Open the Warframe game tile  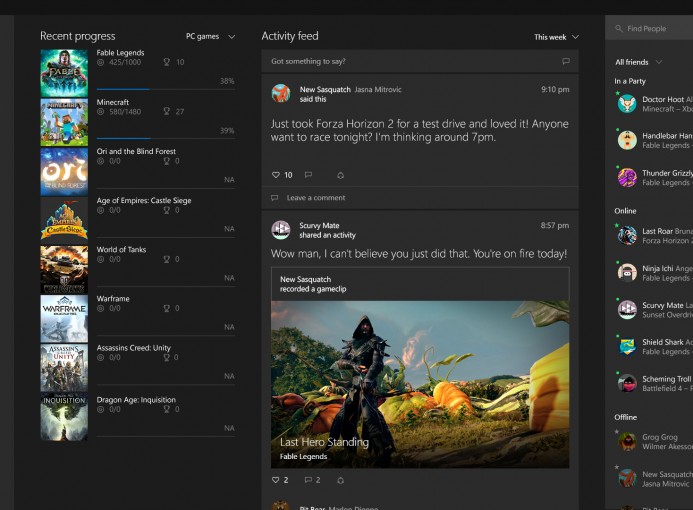pos(64,319)
